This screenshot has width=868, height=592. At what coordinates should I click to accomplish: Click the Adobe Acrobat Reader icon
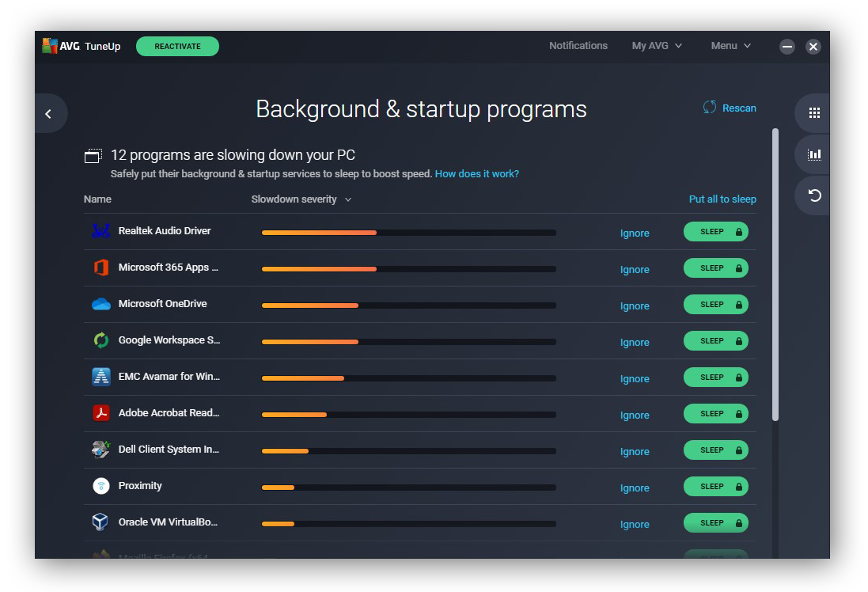click(x=100, y=412)
